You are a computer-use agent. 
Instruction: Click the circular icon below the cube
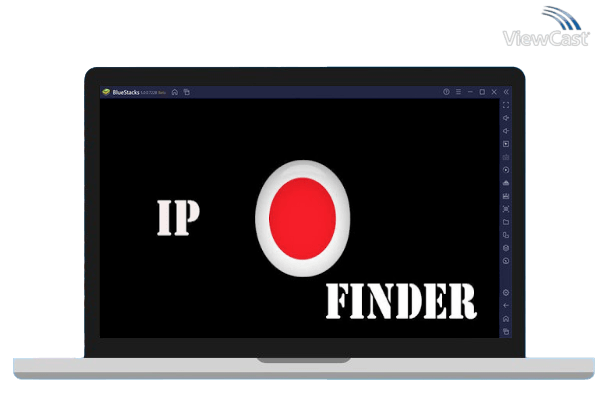coord(506,261)
